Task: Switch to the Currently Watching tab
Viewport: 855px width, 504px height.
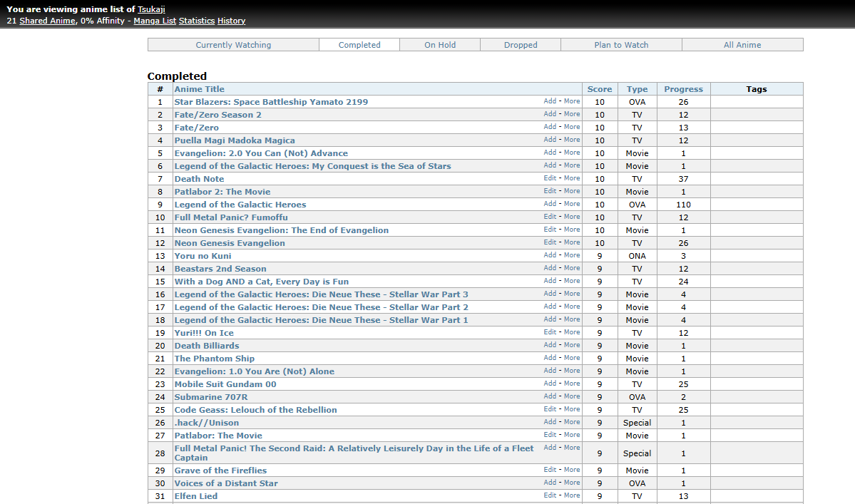Action: (233, 45)
